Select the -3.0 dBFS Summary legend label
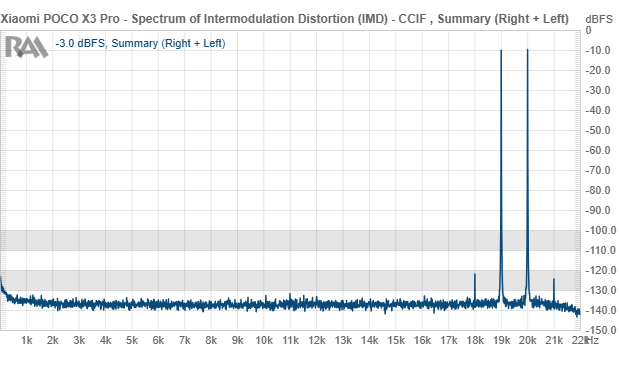The image size is (620, 380). coord(140,43)
